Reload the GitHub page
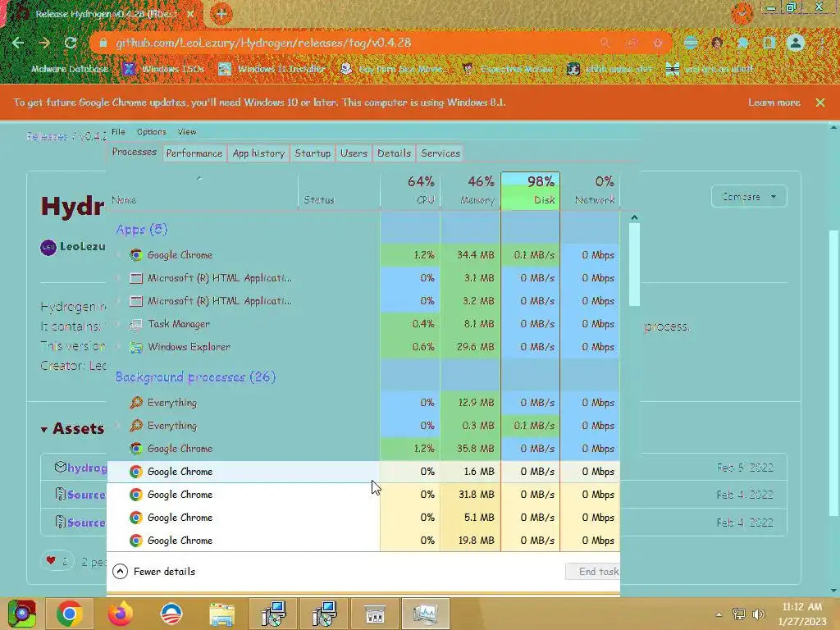 coord(71,43)
